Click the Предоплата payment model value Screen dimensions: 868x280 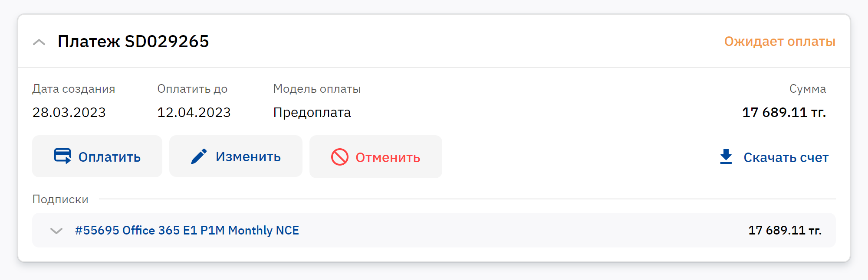(312, 113)
